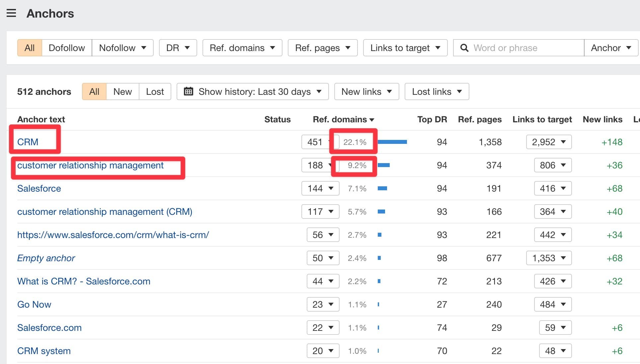Expand the 48 links to target dropdown
The width and height of the screenshot is (640, 364).
[556, 351]
